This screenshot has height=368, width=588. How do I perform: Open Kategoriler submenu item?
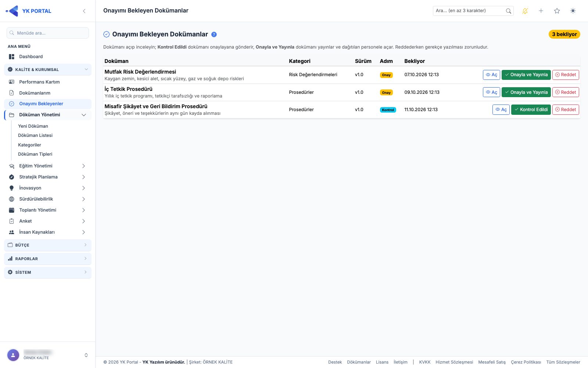tap(29, 145)
